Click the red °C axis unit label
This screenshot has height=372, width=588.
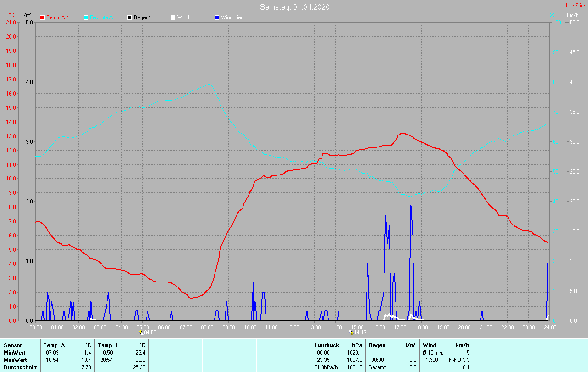(x=11, y=15)
